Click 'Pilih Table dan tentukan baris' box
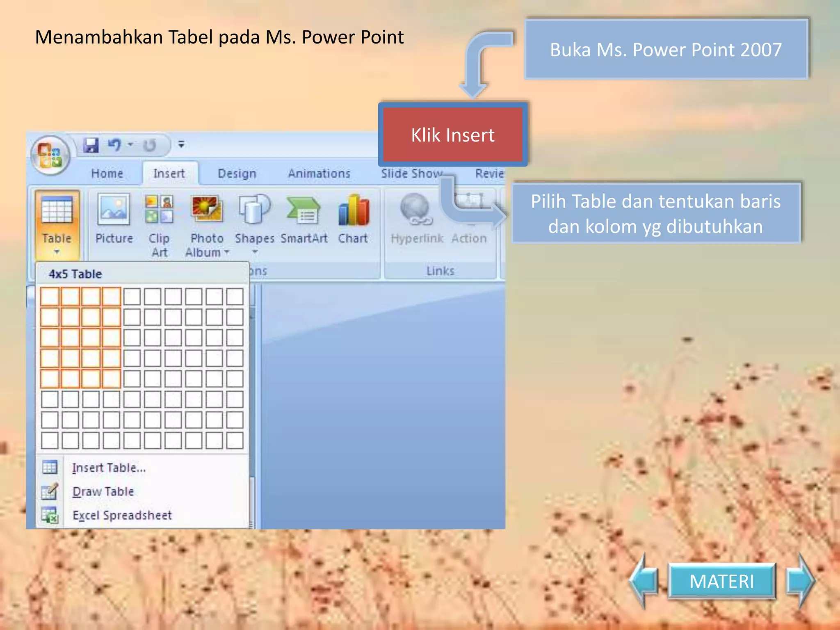 656,214
